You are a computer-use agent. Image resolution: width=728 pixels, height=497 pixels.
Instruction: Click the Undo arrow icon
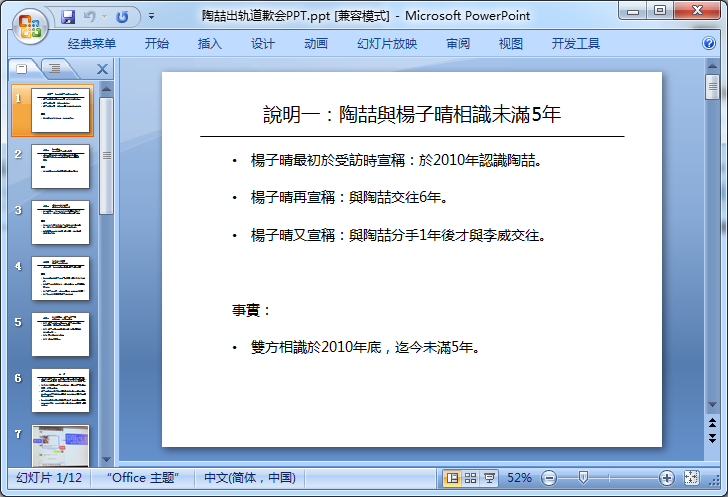tap(90, 17)
